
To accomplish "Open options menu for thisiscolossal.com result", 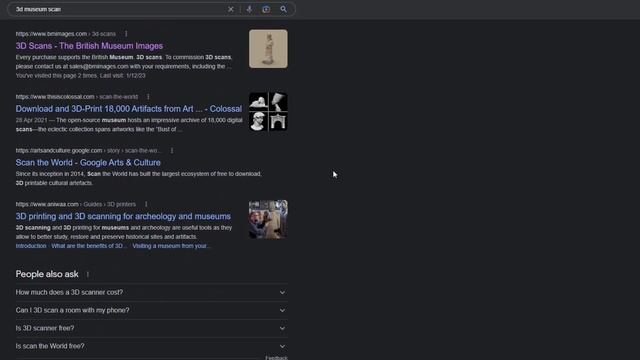I will pyautogui.click(x=148, y=97).
